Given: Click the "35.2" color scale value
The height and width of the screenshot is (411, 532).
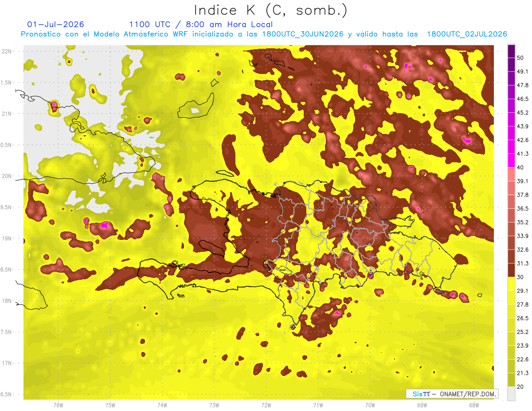Looking at the screenshot, I should click(523, 222).
